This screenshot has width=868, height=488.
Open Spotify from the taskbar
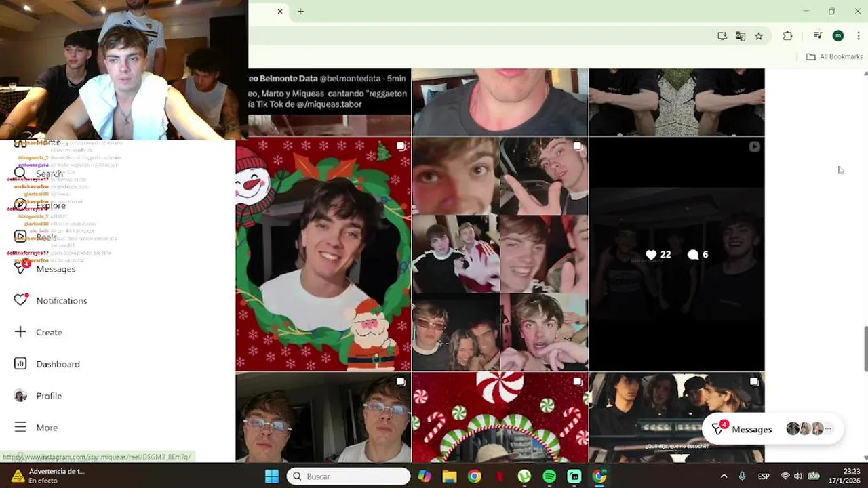[x=549, y=476]
